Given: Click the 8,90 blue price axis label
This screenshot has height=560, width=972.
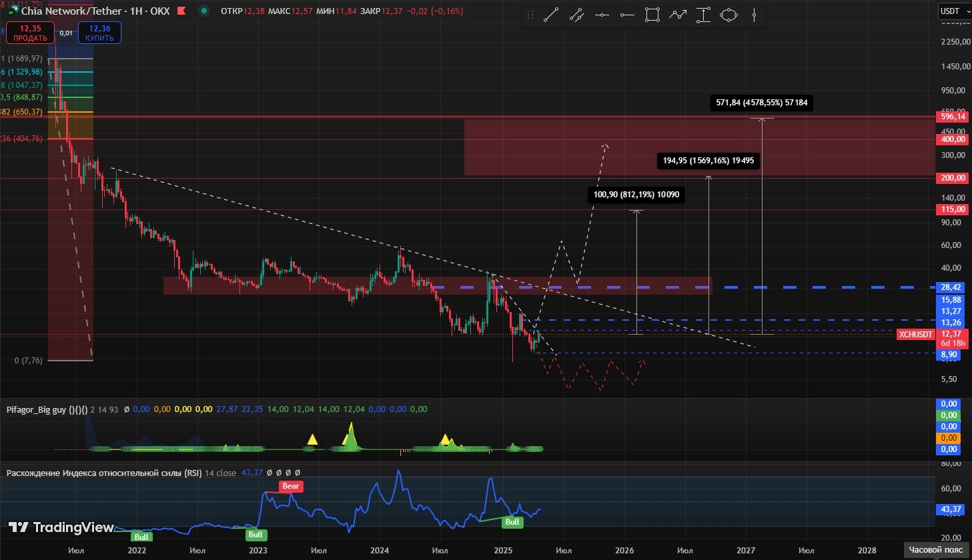Looking at the screenshot, I should pyautogui.click(x=949, y=355).
